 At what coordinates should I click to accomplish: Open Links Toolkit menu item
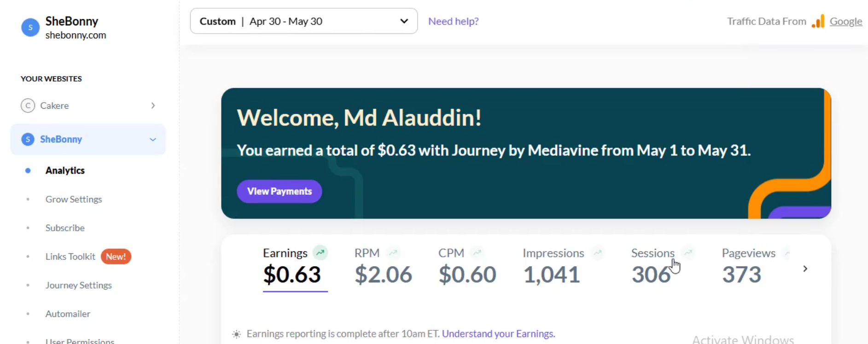pos(70,257)
